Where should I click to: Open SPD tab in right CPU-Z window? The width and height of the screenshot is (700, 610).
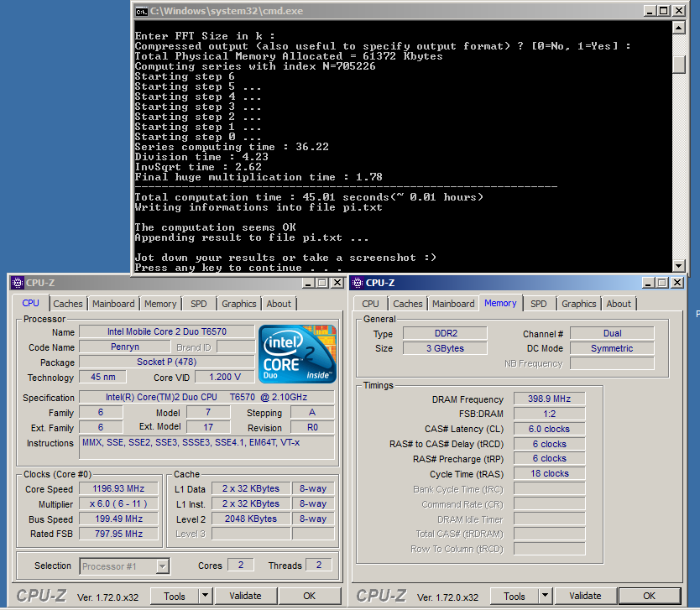coord(538,304)
